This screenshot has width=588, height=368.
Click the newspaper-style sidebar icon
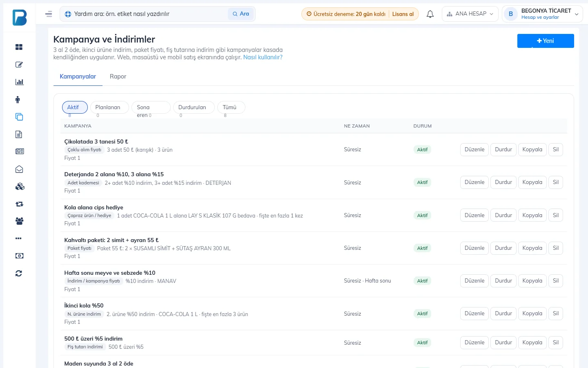tap(19, 151)
